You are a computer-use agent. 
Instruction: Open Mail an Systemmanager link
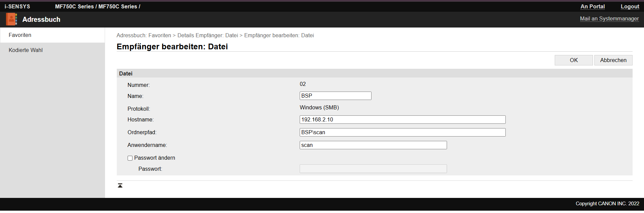click(609, 18)
